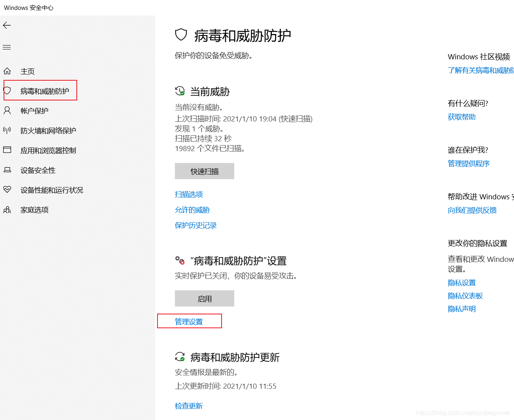Click the laptop icon for 设备安全性

[x=7, y=170]
